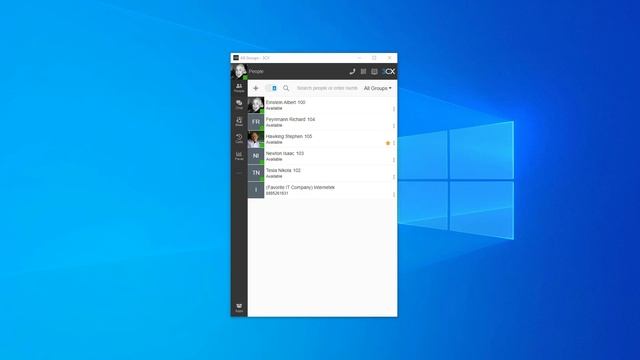
Task: Click the TN avatar for Tesla Nikola
Action: coord(256,173)
